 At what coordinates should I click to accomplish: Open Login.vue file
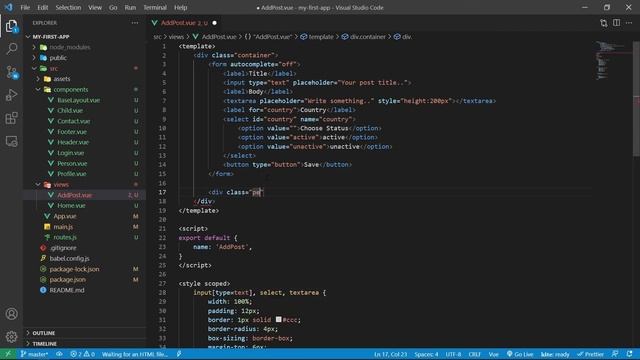tap(70, 153)
